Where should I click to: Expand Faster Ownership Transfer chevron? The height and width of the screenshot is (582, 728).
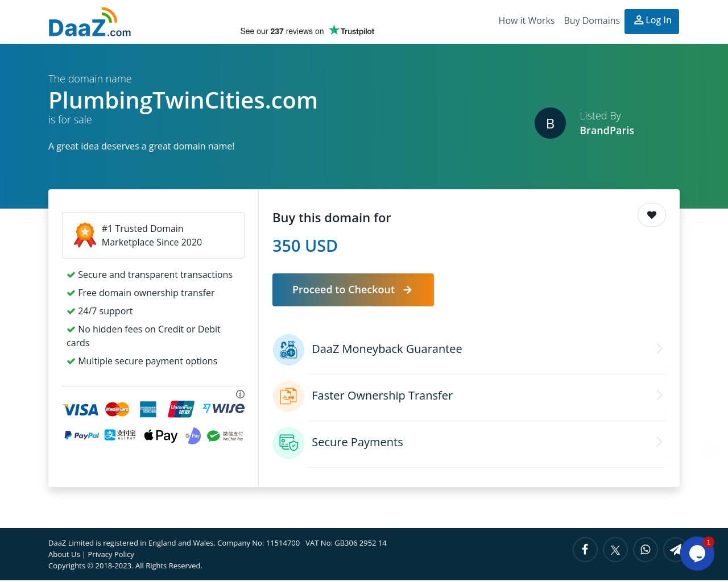click(x=659, y=395)
